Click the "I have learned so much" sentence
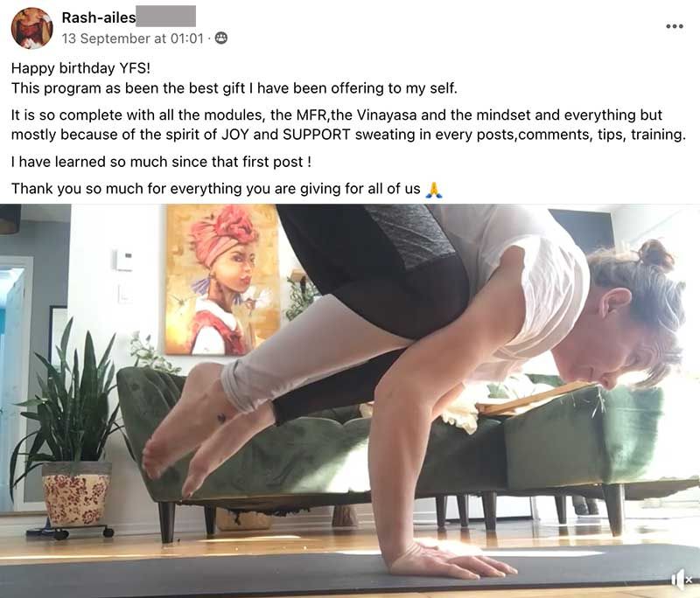 (161, 162)
